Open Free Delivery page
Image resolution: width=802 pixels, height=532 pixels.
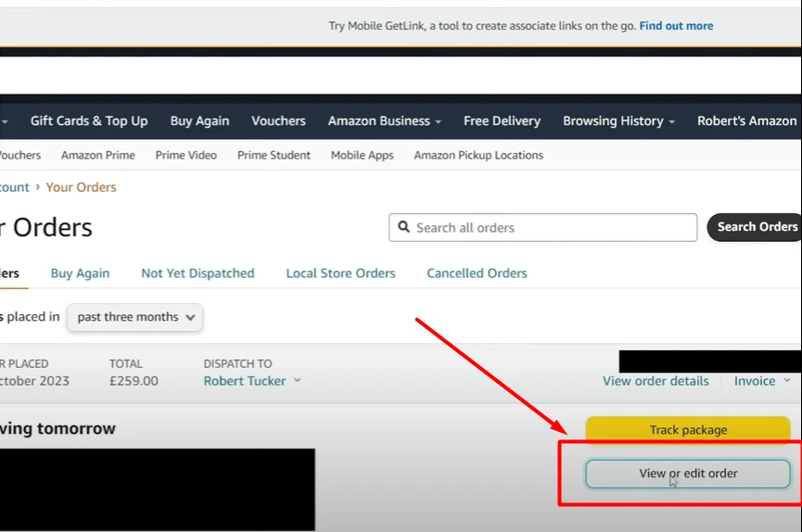click(x=502, y=120)
